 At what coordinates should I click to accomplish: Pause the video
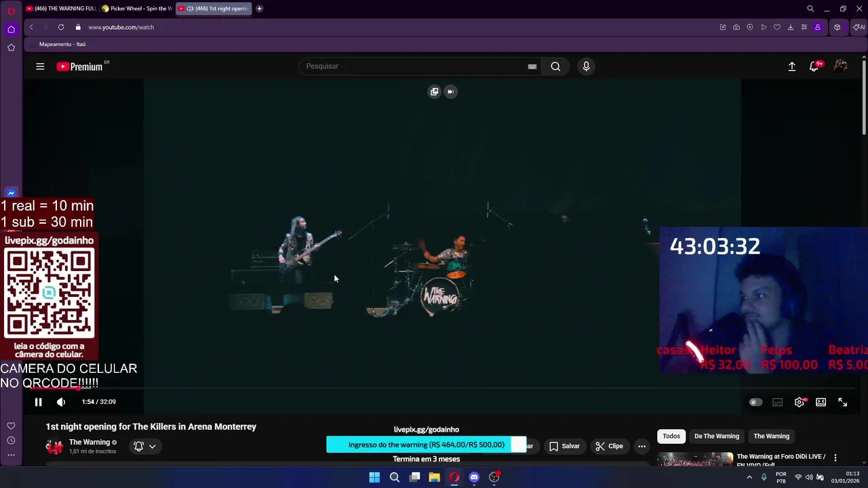tap(38, 402)
